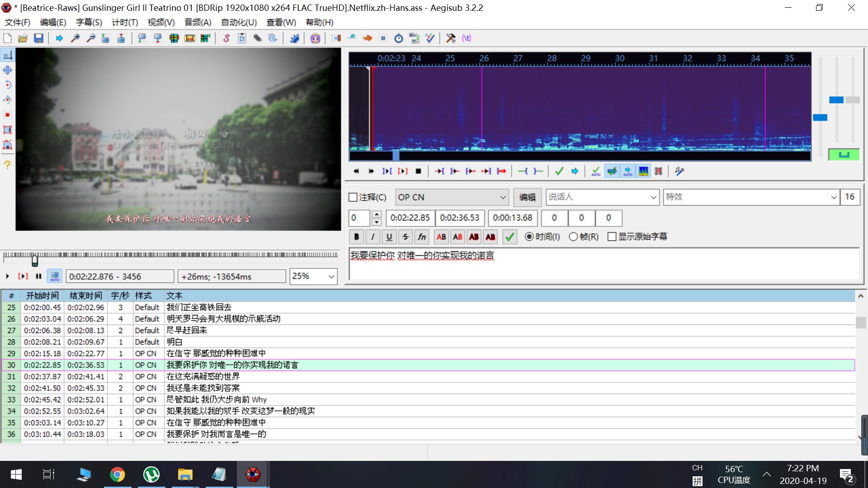
Task: Toggle spectrum analyzer mode
Action: point(643,171)
